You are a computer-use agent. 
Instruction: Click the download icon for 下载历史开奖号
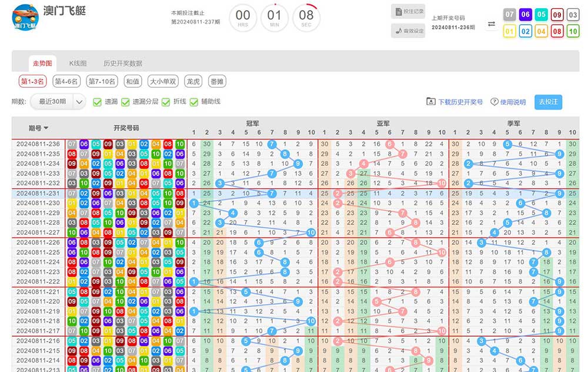pyautogui.click(x=431, y=102)
